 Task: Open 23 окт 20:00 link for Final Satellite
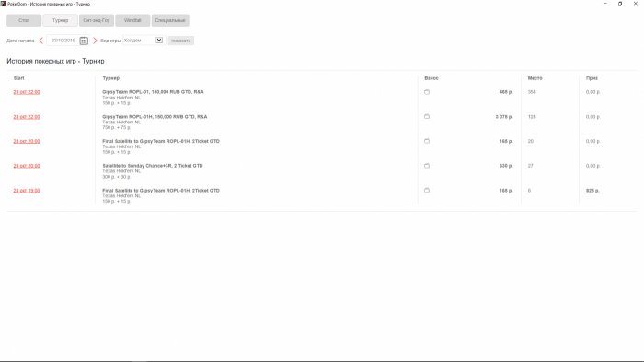click(27, 141)
